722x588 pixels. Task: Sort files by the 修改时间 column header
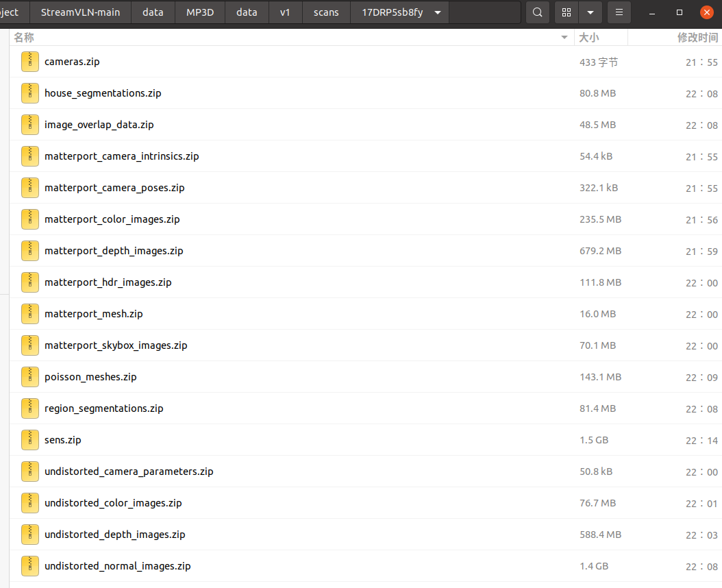tap(697, 38)
